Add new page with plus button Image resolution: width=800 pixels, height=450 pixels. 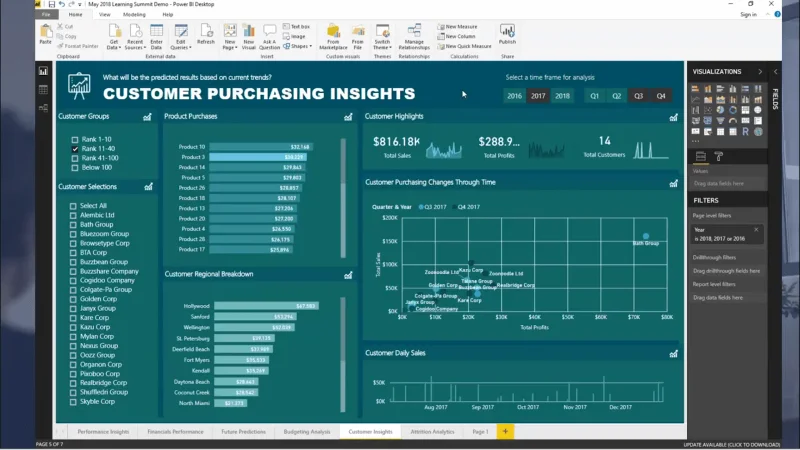point(505,432)
